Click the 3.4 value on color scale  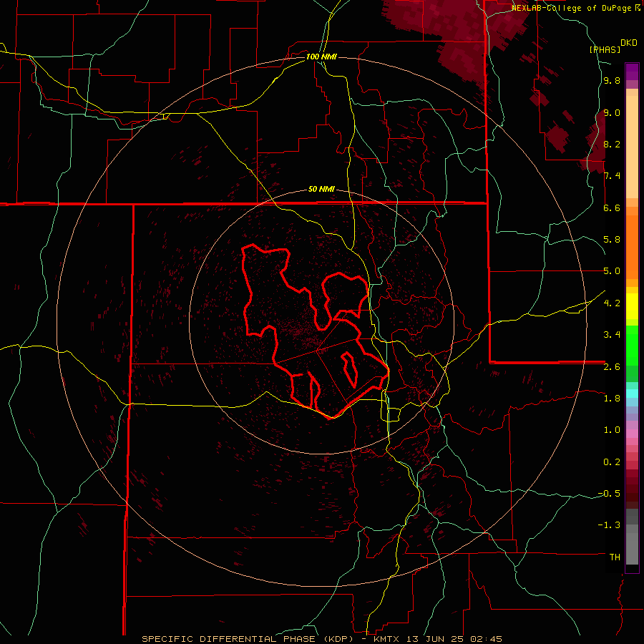pos(612,335)
